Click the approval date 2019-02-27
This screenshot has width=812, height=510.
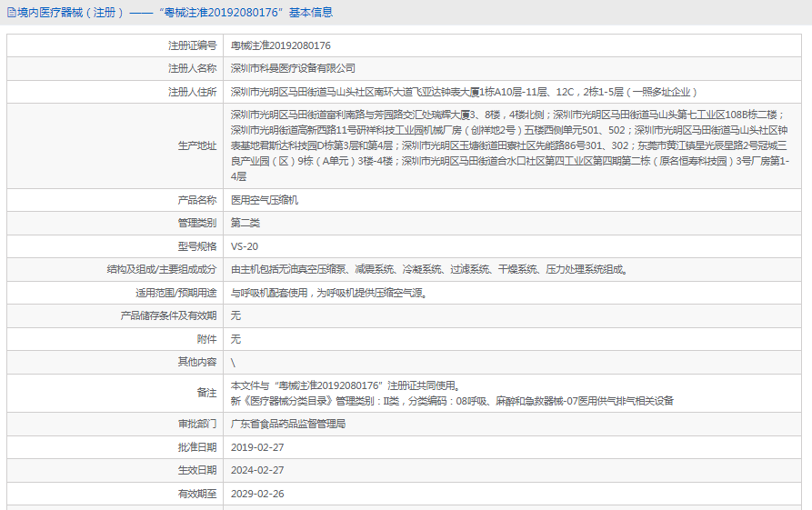[257, 447]
